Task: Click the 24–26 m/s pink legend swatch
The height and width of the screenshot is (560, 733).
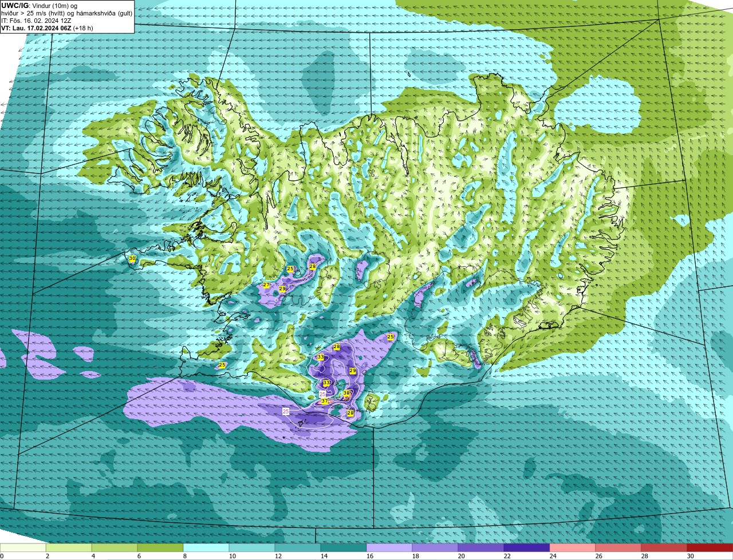Action: pos(573,548)
